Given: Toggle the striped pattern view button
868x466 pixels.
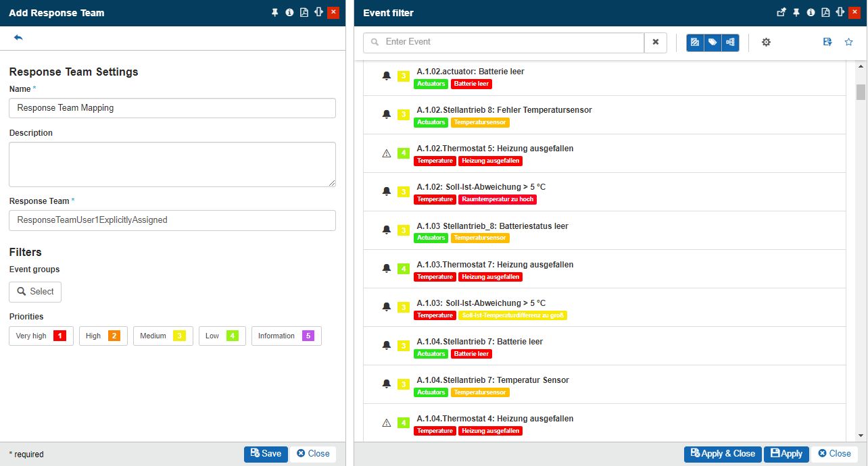Looking at the screenshot, I should (x=695, y=43).
